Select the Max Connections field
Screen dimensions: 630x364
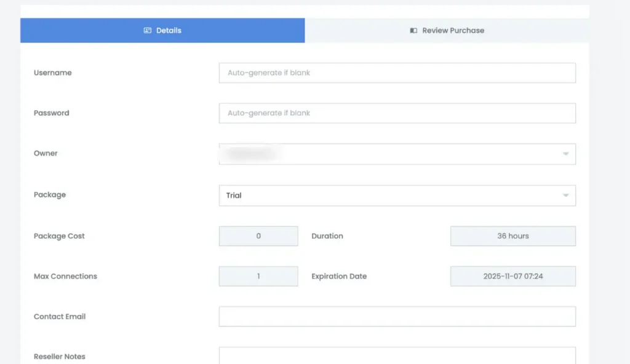[258, 276]
